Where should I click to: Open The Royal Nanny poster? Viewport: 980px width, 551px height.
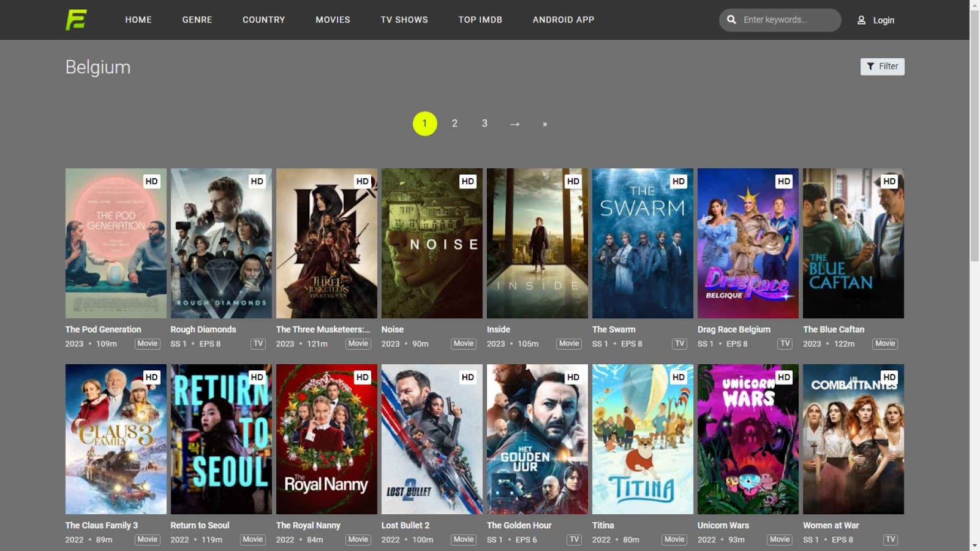[x=326, y=439]
